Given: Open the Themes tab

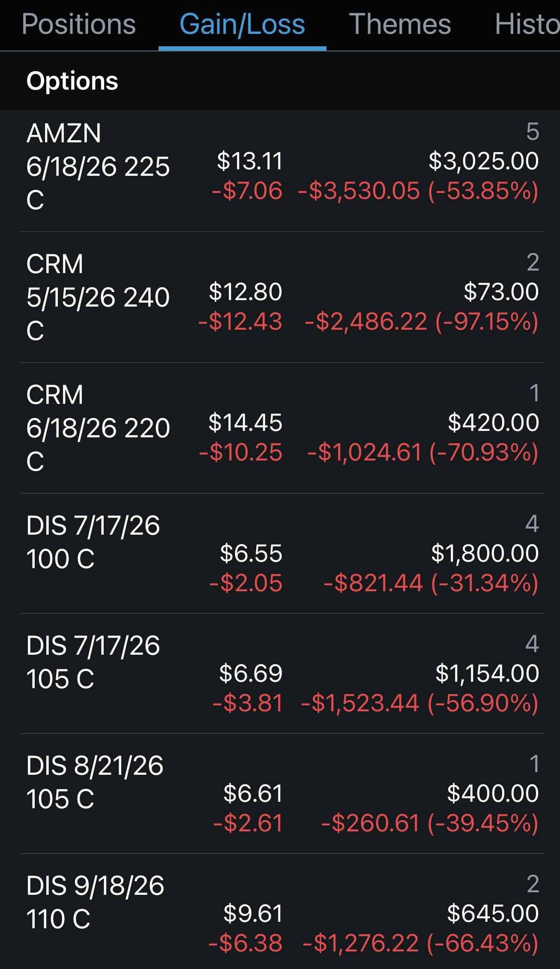Looking at the screenshot, I should click(399, 24).
